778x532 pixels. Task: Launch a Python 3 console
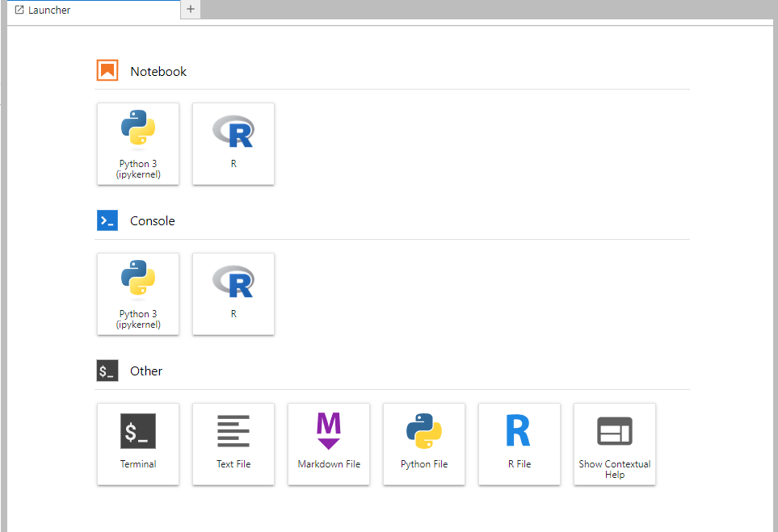(x=137, y=294)
